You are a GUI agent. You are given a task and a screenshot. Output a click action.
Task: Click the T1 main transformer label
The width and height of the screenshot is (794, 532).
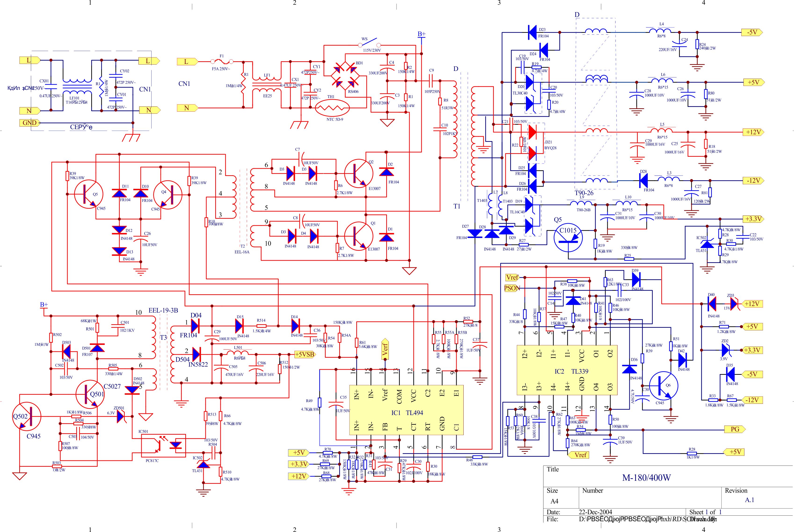[x=457, y=206]
